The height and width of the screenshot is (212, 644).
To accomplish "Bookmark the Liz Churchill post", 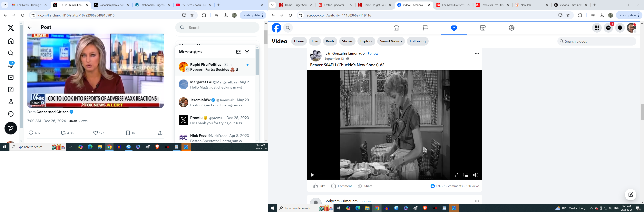I will [128, 133].
